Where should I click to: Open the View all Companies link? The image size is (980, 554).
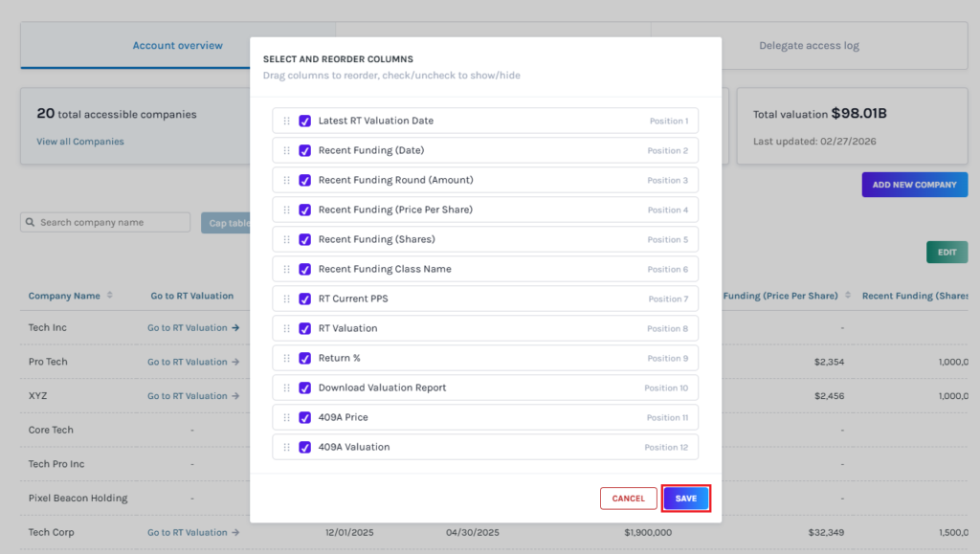tap(80, 142)
